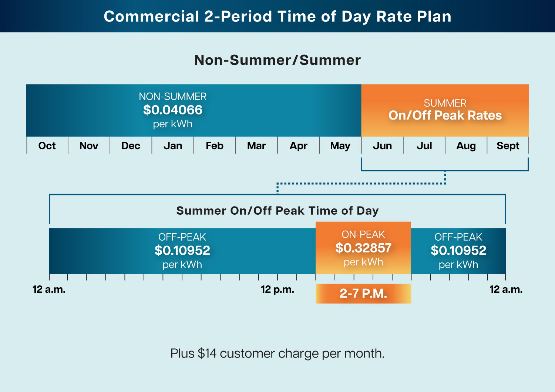The image size is (555, 392).
Task: Pick the Jun month label
Action: click(x=382, y=146)
